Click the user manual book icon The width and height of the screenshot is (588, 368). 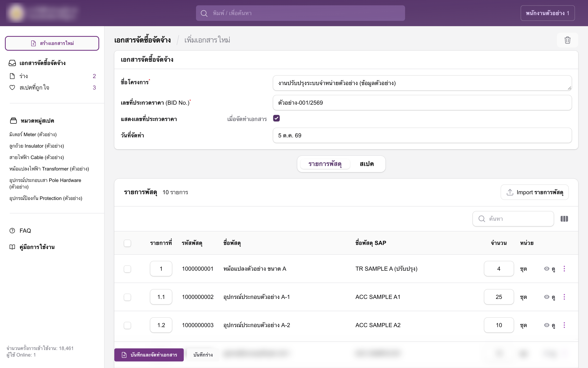tap(12, 247)
